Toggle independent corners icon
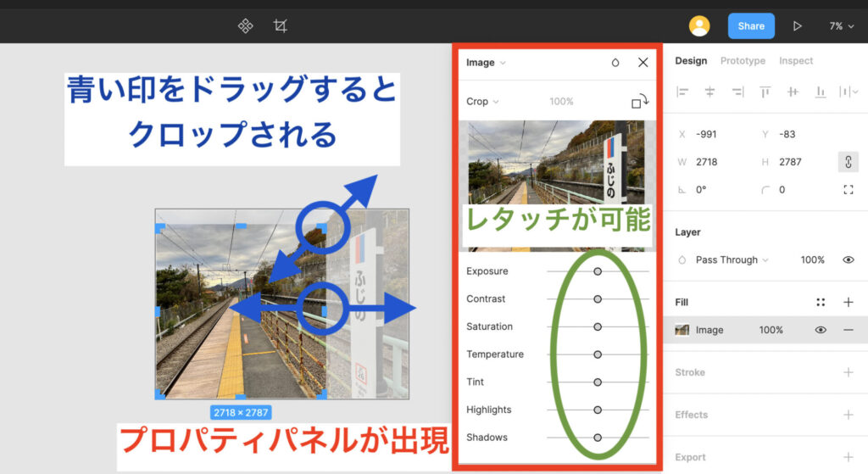Image resolution: width=868 pixels, height=474 pixels. click(848, 189)
